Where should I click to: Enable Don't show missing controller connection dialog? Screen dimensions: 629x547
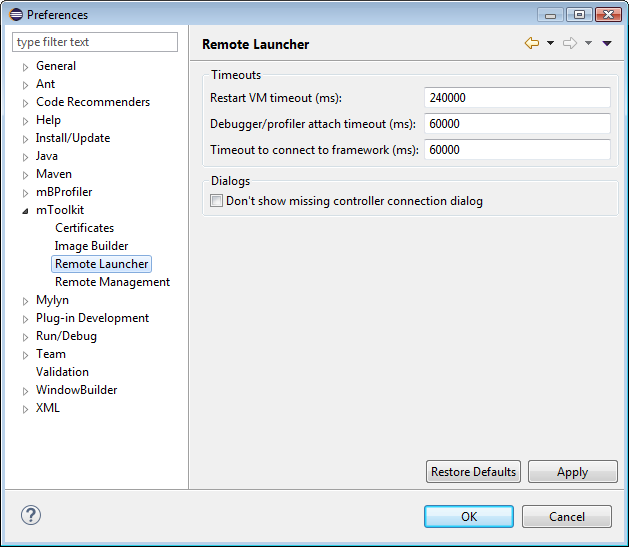[x=216, y=201]
